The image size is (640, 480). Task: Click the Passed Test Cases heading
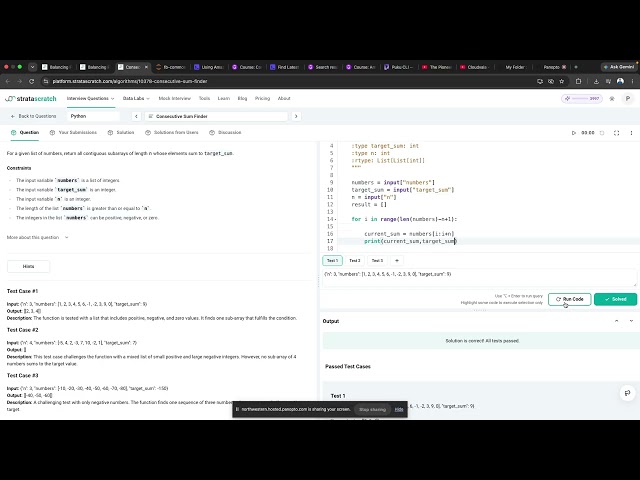348,367
